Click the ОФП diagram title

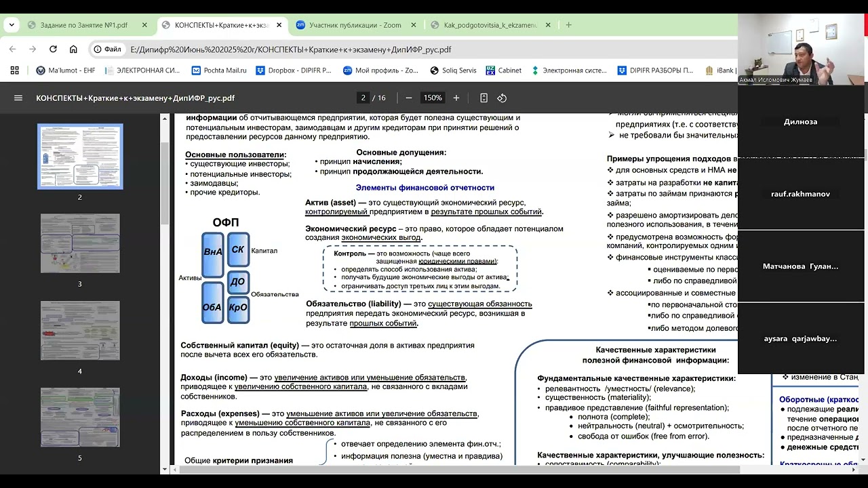[x=226, y=222]
